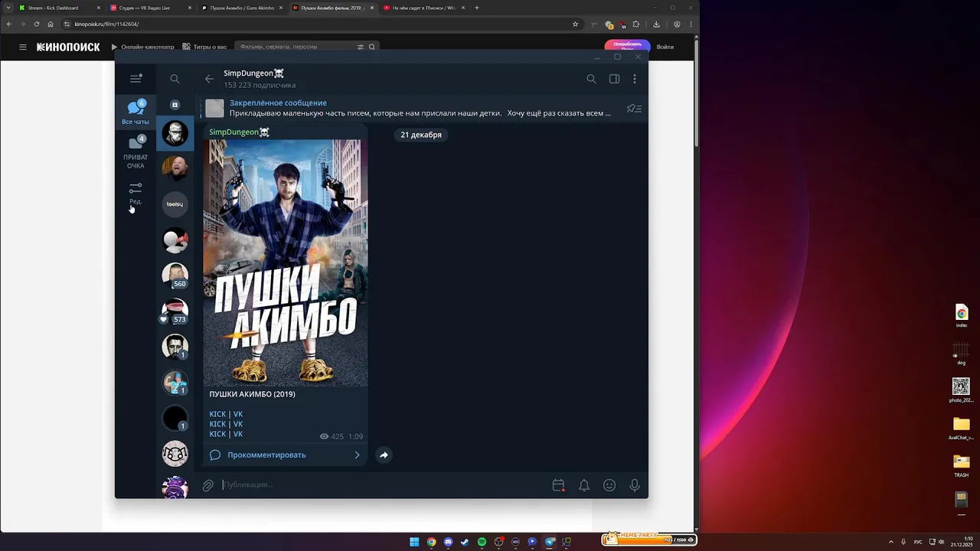The width and height of the screenshot is (980, 551).
Task: Open the toolsy chat in chat list
Action: click(x=175, y=204)
